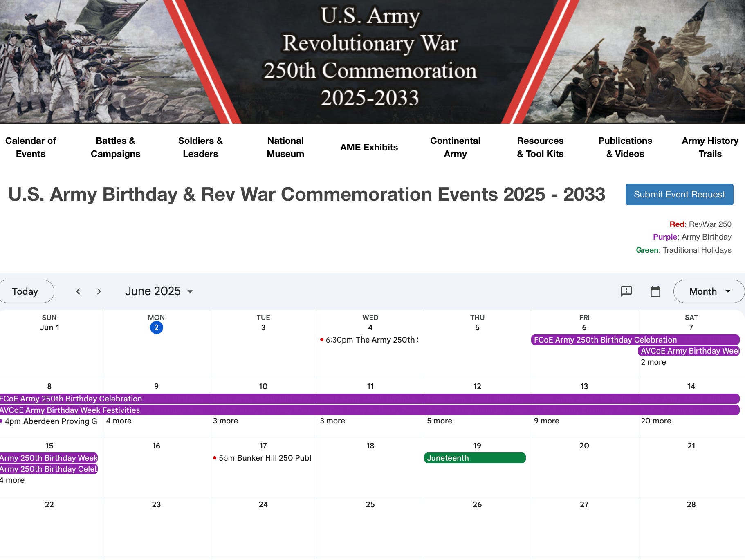Select date 16 in calendar
This screenshot has width=745, height=560.
tap(156, 446)
